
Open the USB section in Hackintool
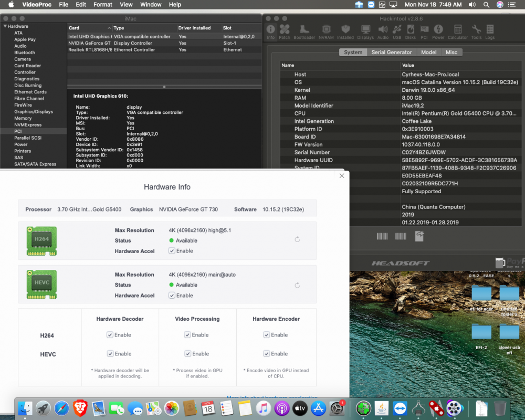tap(397, 32)
